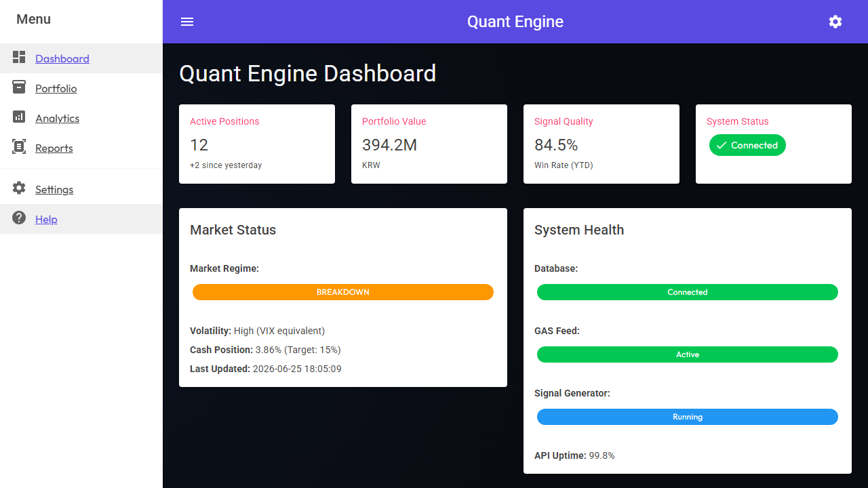Select the blue Running signal generator bar
The width and height of the screenshot is (868, 488).
pyautogui.click(x=688, y=417)
